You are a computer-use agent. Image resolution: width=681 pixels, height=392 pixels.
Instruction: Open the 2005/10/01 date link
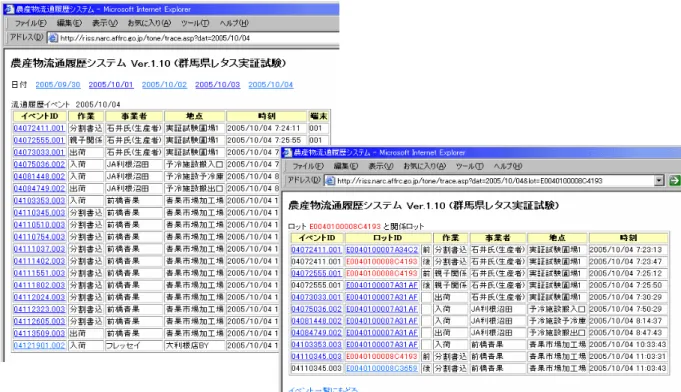pyautogui.click(x=111, y=85)
